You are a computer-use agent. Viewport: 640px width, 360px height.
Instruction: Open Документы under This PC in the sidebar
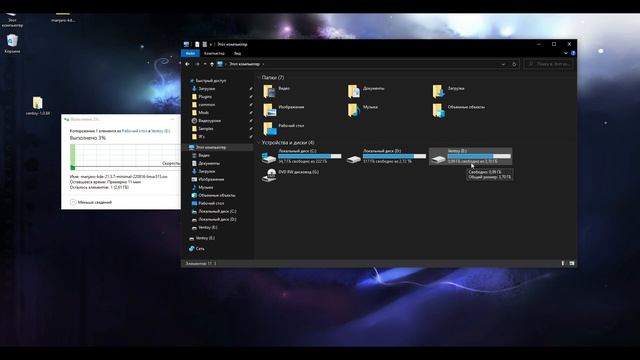[209, 163]
